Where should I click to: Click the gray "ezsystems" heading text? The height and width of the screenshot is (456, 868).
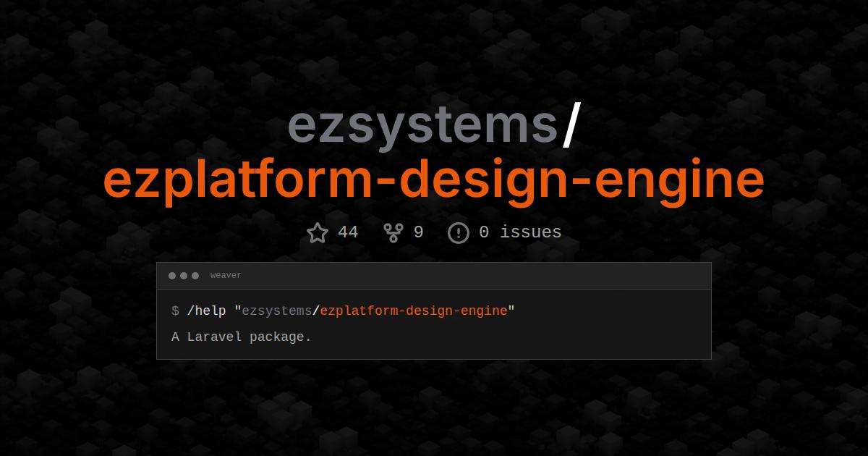point(422,127)
